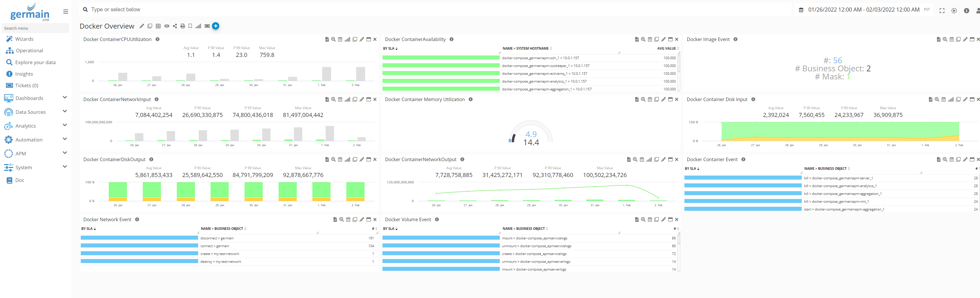The image size is (980, 298).
Task: Click the blue add widget plus button
Action: (x=215, y=26)
